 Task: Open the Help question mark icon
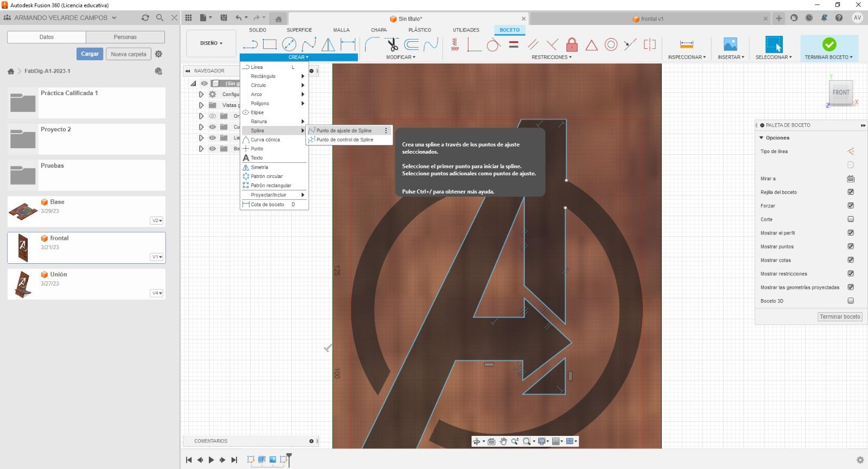click(x=839, y=18)
